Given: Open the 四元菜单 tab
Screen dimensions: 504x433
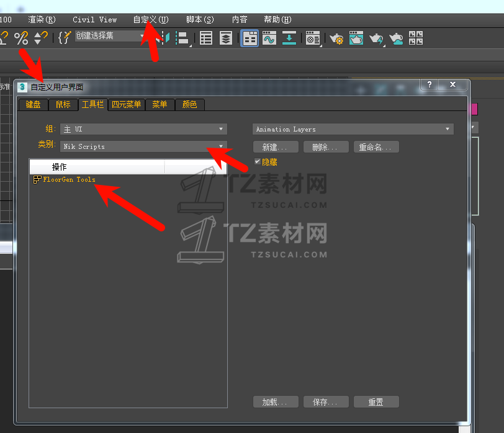Looking at the screenshot, I should click(127, 104).
